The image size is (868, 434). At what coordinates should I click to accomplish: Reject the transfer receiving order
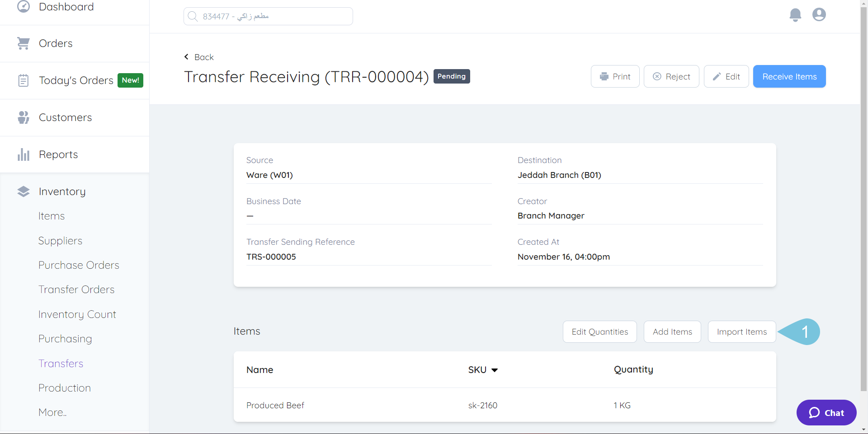pyautogui.click(x=671, y=76)
